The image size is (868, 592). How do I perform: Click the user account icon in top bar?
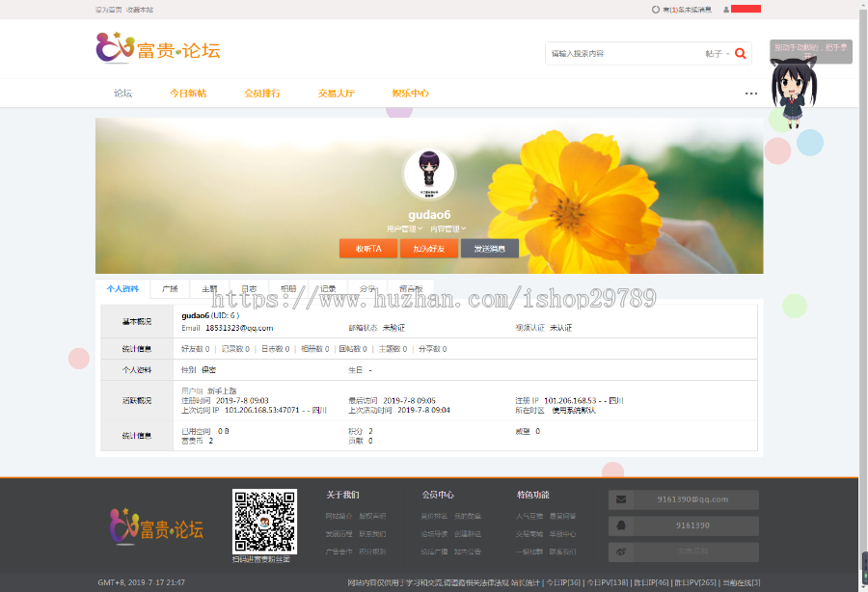point(725,10)
